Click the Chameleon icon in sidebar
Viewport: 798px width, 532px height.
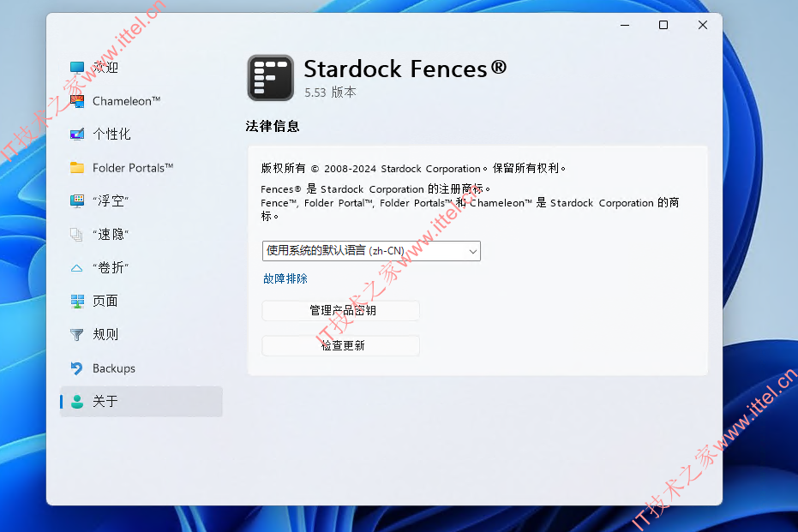click(x=77, y=101)
